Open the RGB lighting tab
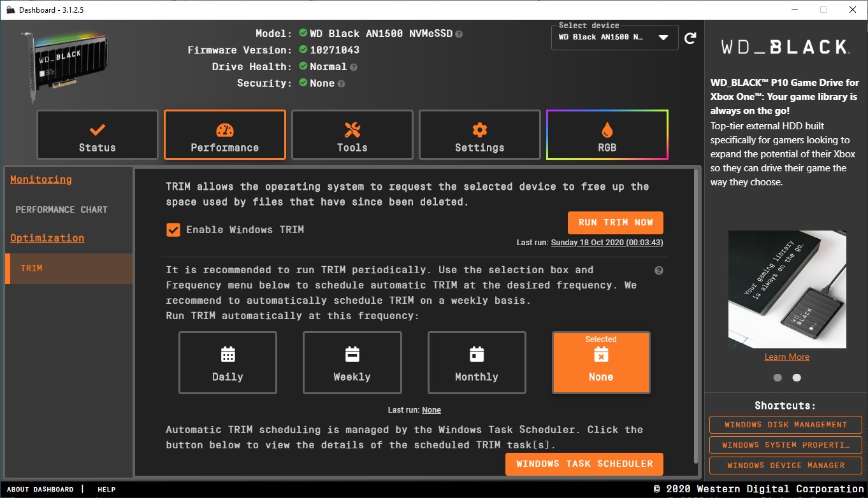The image size is (868, 498). click(607, 135)
